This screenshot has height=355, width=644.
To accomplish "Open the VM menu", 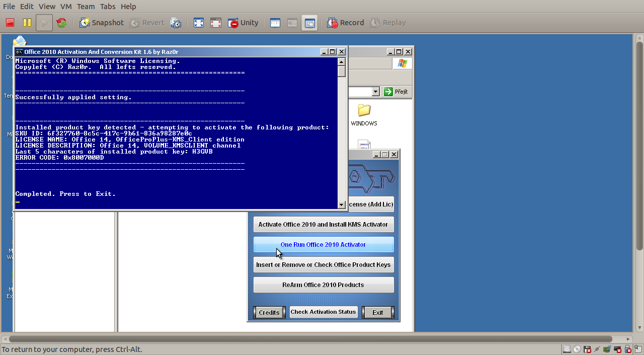I will (x=66, y=7).
